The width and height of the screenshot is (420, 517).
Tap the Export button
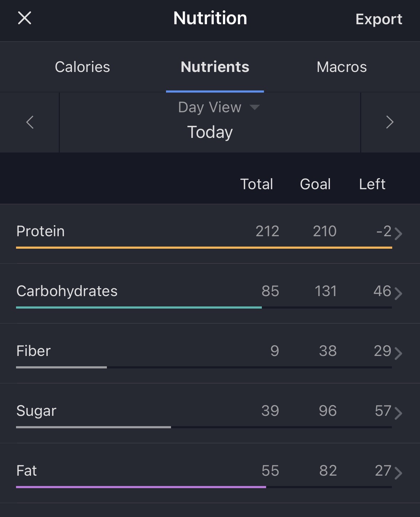click(x=379, y=19)
